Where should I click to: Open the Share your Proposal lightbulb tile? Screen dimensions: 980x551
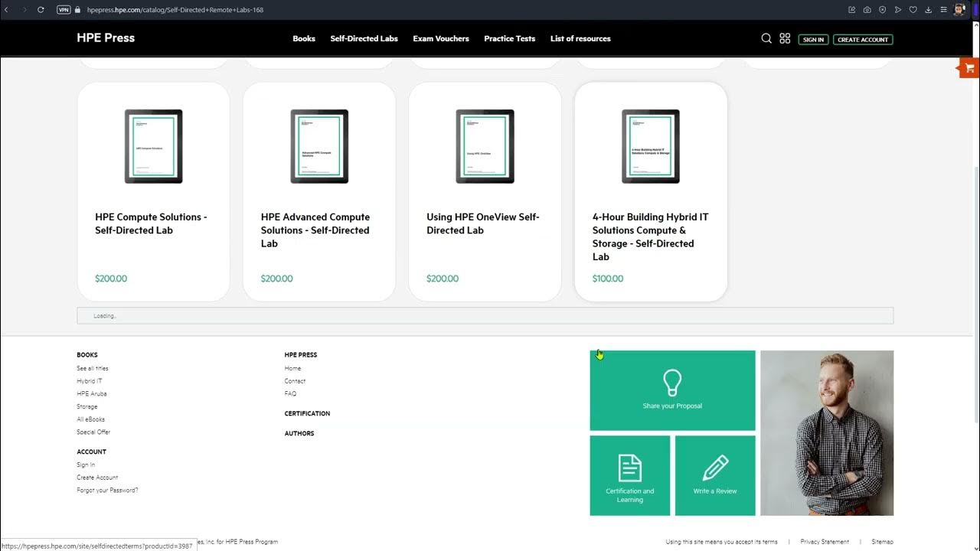672,390
